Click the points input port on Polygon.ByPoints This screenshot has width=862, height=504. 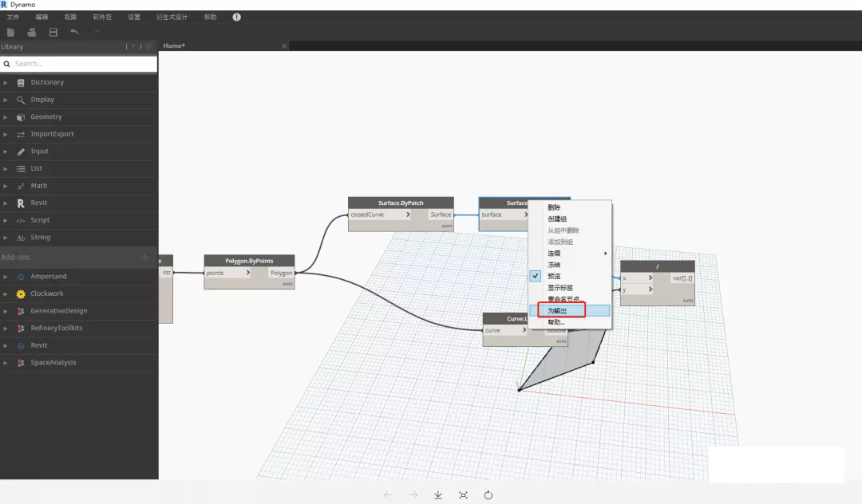tap(228, 273)
